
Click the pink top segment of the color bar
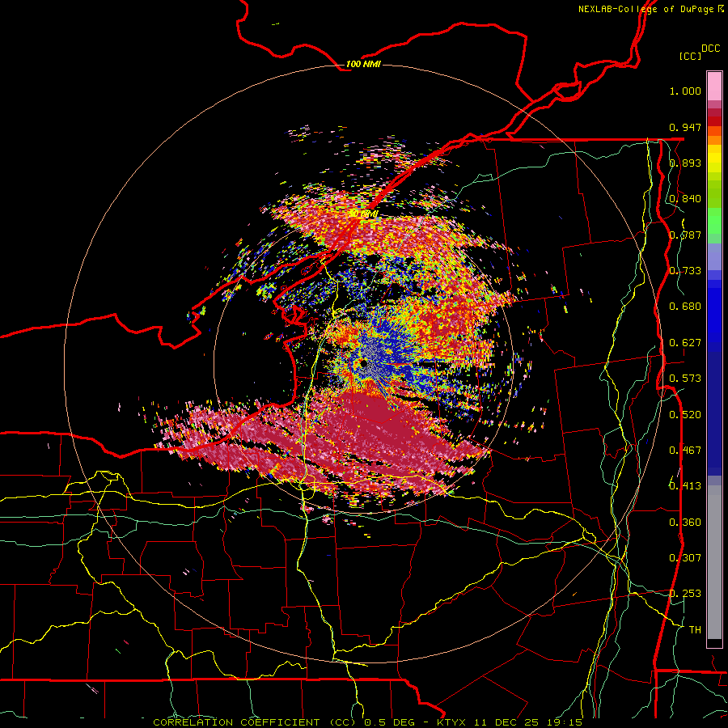tap(714, 87)
